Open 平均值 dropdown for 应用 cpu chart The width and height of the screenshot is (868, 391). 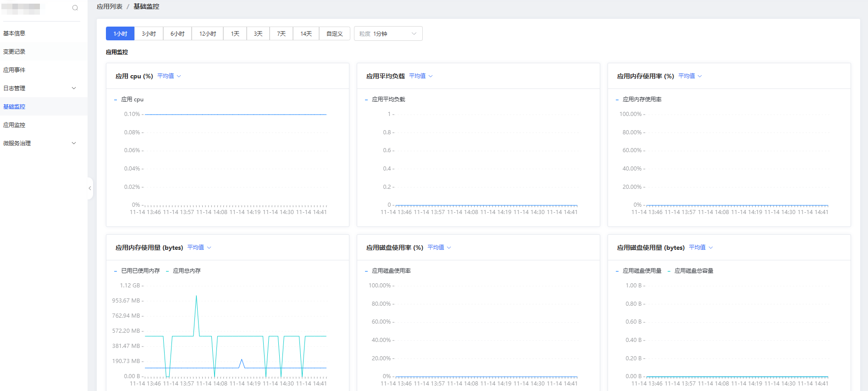(x=169, y=76)
